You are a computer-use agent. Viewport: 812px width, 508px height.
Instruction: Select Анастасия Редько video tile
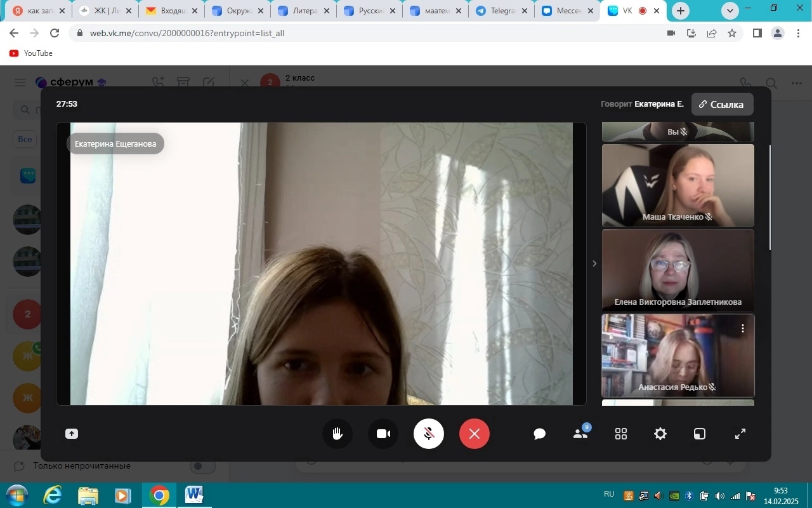(x=678, y=356)
